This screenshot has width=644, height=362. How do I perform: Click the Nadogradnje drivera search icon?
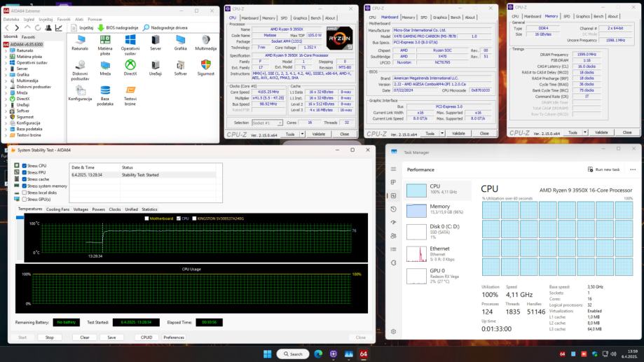click(146, 28)
